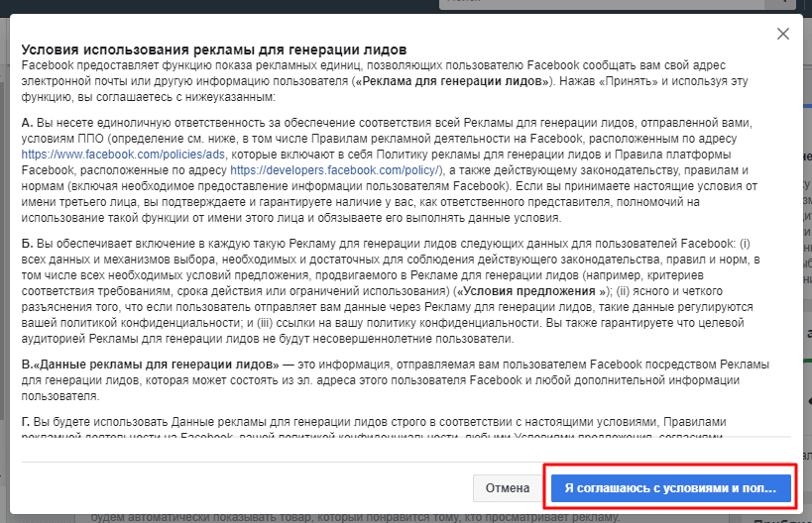Click the paragraph beginning with Г.

[374, 427]
